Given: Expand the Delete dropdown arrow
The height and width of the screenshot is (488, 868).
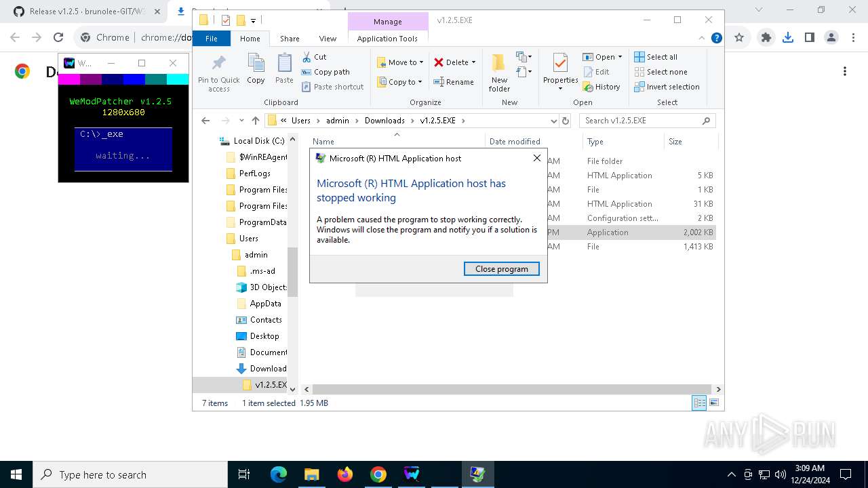Looking at the screenshot, I should tap(473, 62).
